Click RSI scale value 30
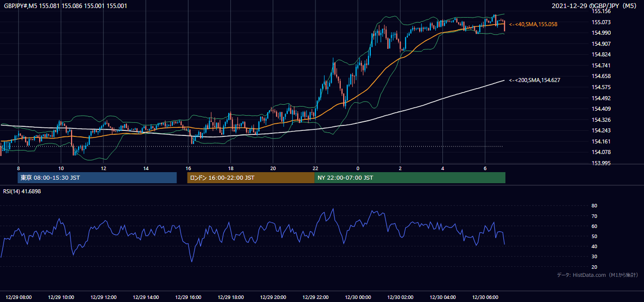Screen dimensions: 644x302 coord(595,257)
